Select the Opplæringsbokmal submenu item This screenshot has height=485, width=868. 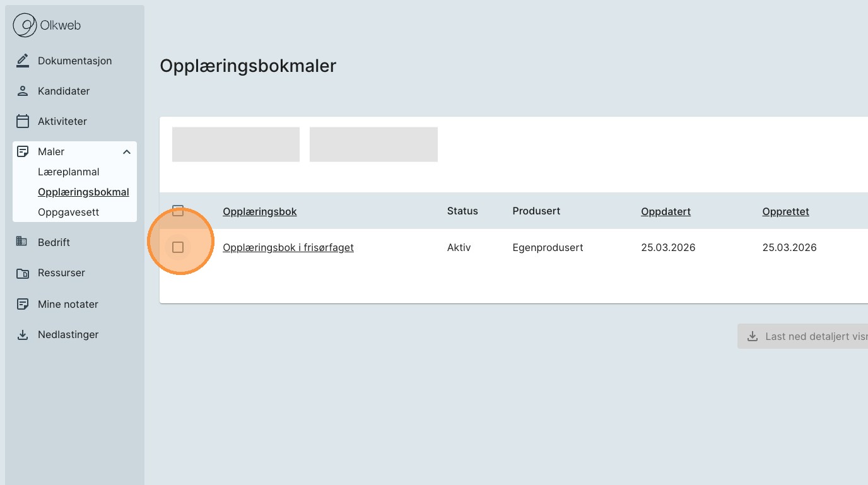(x=83, y=192)
